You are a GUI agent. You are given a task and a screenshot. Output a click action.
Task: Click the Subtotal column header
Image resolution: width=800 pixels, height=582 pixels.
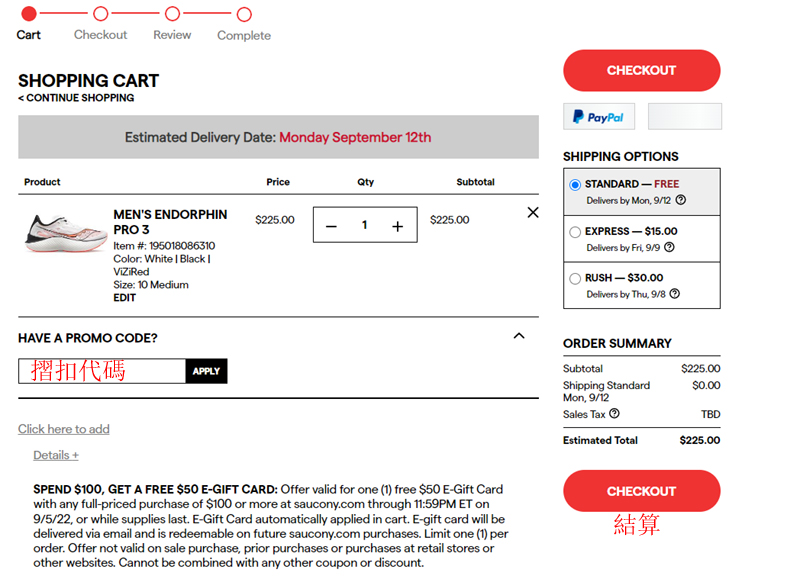(475, 182)
